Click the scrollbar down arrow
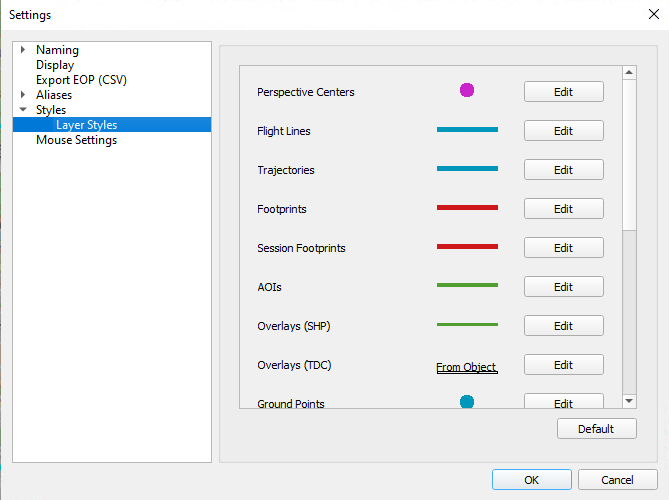This screenshot has height=500, width=669. coord(629,400)
